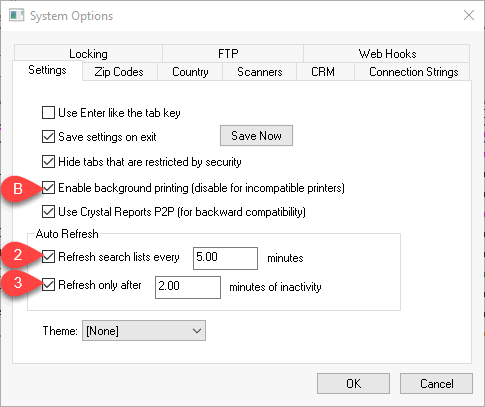Toggle Use Crystal Reports P2P checkbox

48,212
